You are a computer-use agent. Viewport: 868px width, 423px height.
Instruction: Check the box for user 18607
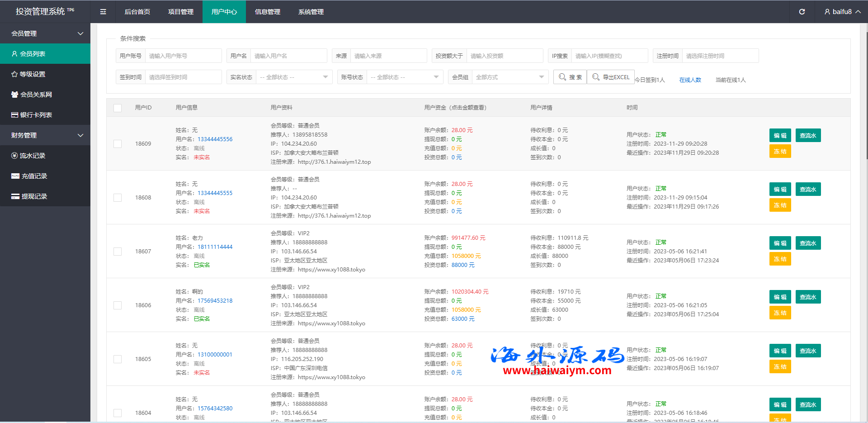[x=118, y=252]
